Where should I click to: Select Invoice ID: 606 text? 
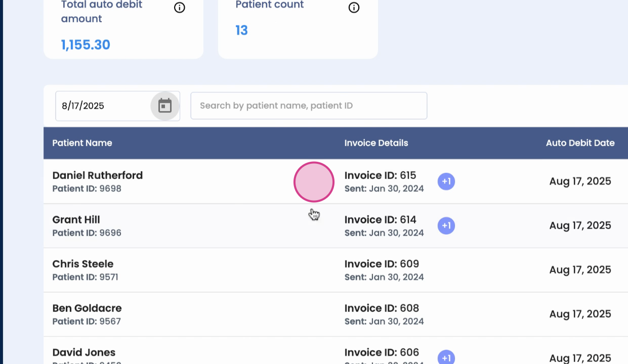click(382, 352)
